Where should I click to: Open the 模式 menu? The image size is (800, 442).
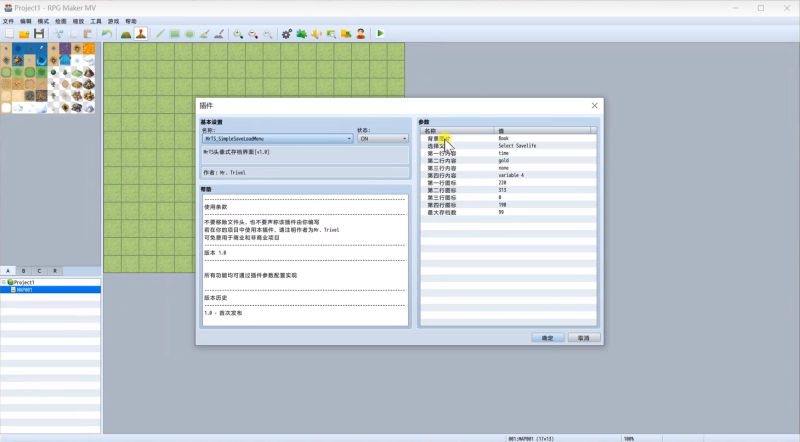tap(43, 21)
